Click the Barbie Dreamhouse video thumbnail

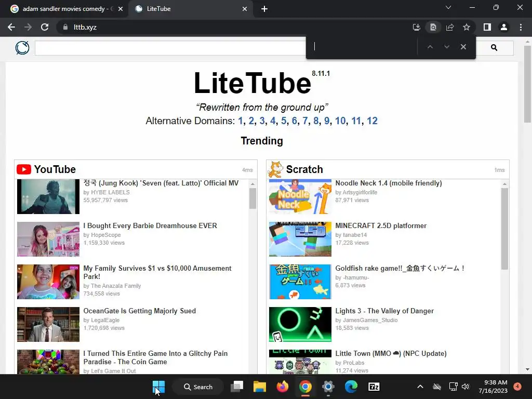(48, 239)
